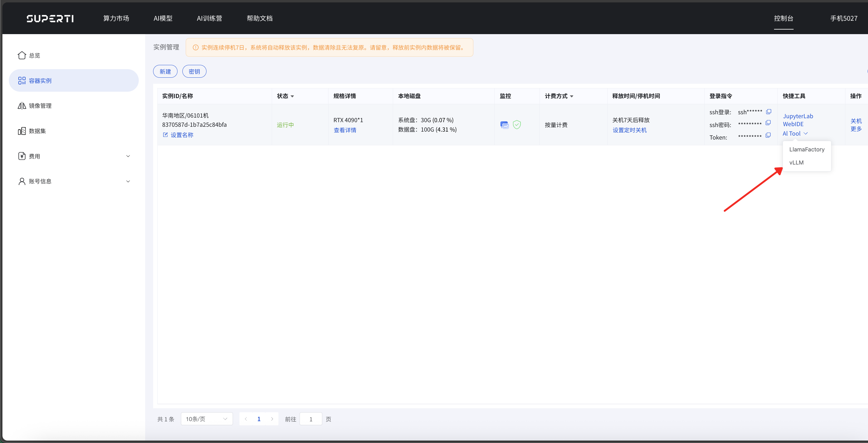Click the 运行中 status text
This screenshot has width=868, height=443.
click(x=285, y=125)
